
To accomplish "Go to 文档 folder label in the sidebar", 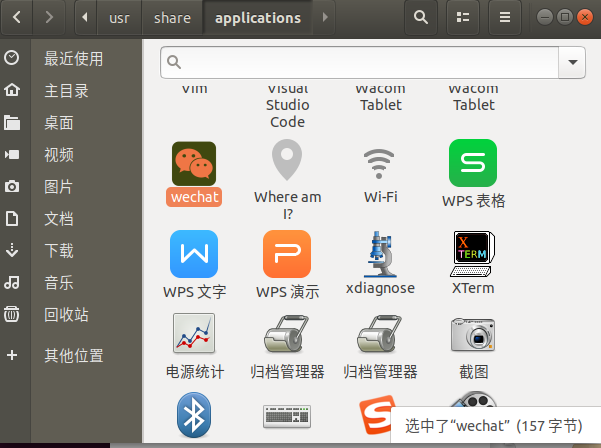I will pos(59,219).
